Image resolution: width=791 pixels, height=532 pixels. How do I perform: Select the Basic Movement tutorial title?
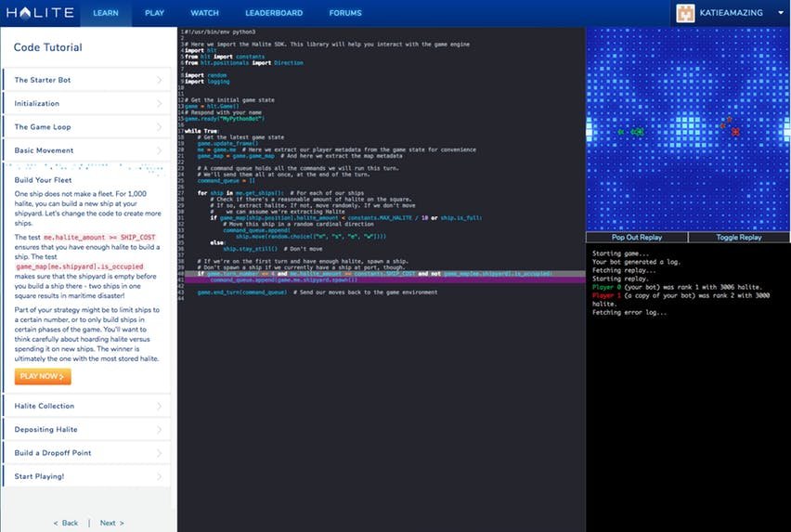click(x=44, y=150)
